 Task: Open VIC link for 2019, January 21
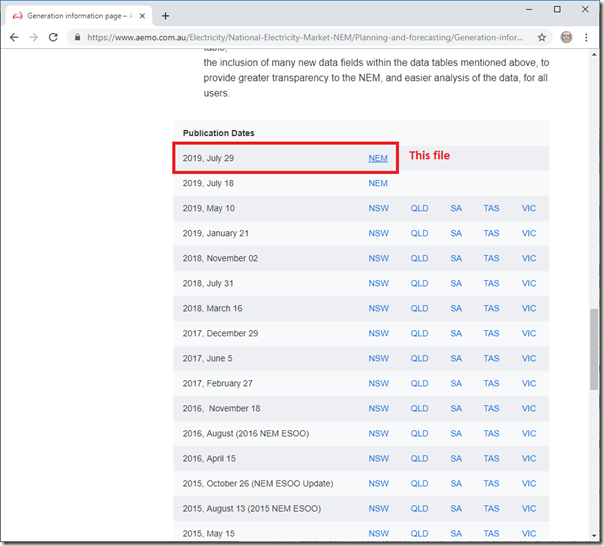click(x=529, y=234)
